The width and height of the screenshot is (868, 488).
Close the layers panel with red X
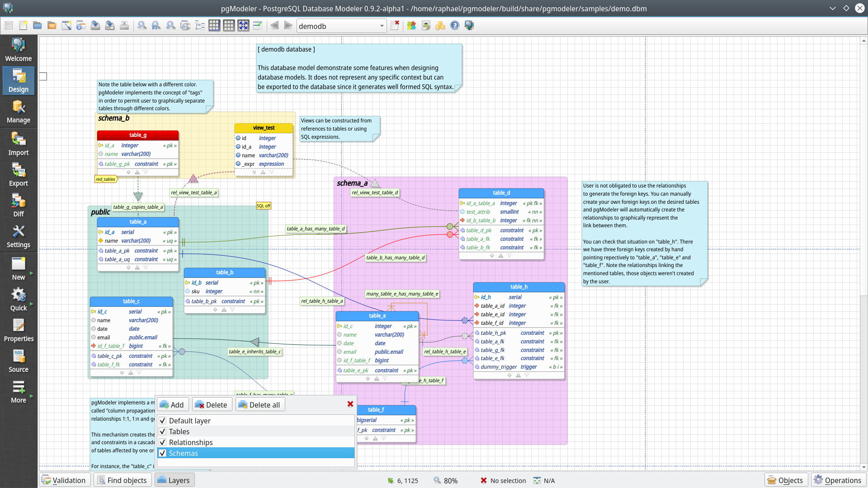point(350,404)
